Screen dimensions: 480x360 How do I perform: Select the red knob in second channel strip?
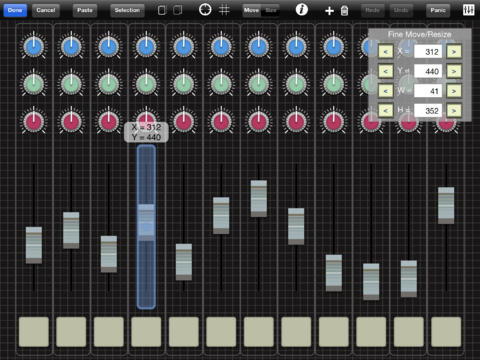point(71,121)
